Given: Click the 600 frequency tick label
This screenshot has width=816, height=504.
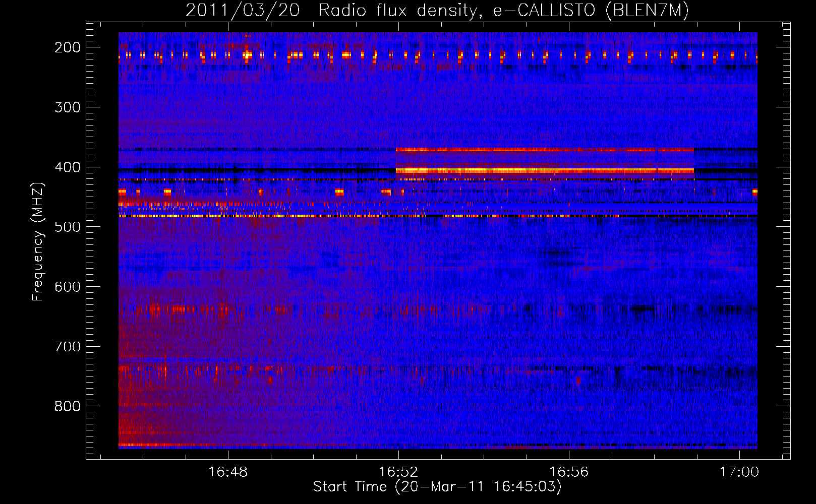Looking at the screenshot, I should (67, 287).
